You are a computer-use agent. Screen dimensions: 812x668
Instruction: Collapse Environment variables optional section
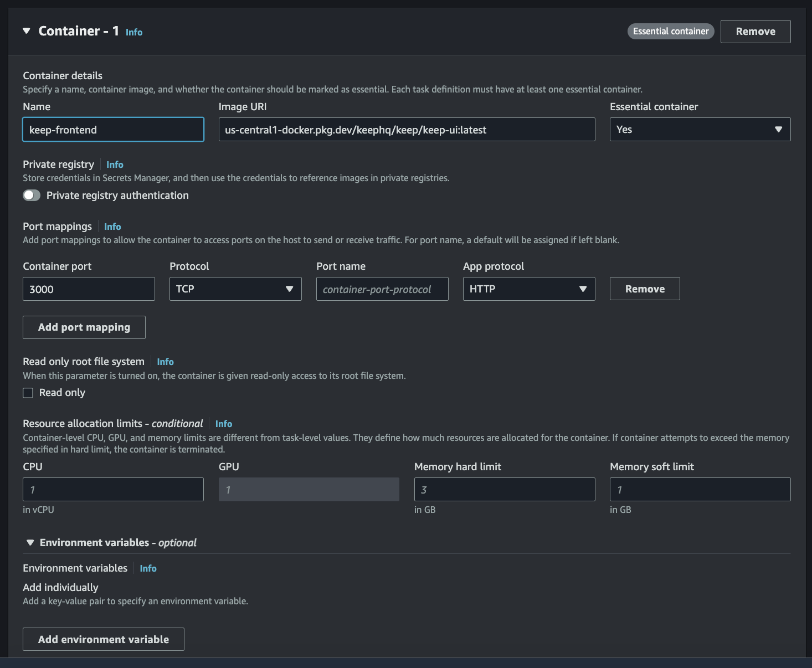[30, 543]
